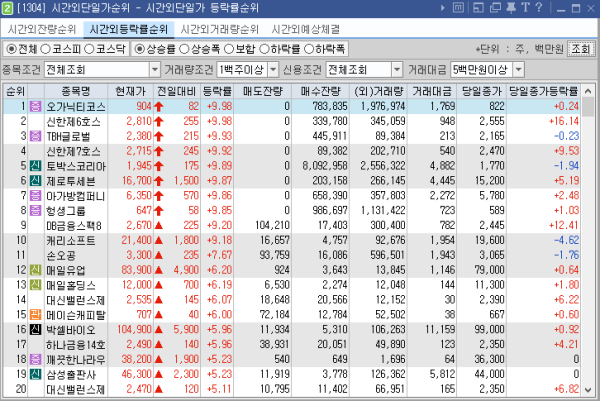Click the 신 badge next to 박셀바이오
Viewport: 600px width, 401px height.
click(36, 330)
